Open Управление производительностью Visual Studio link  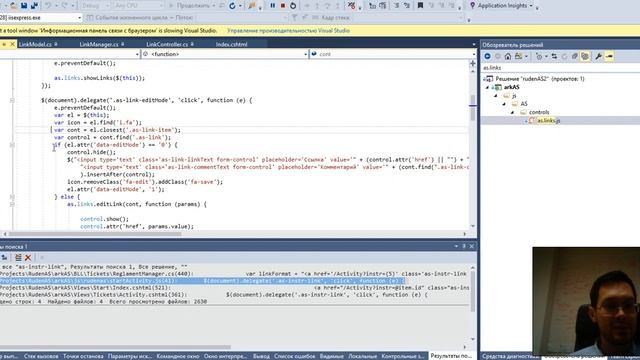(288, 31)
